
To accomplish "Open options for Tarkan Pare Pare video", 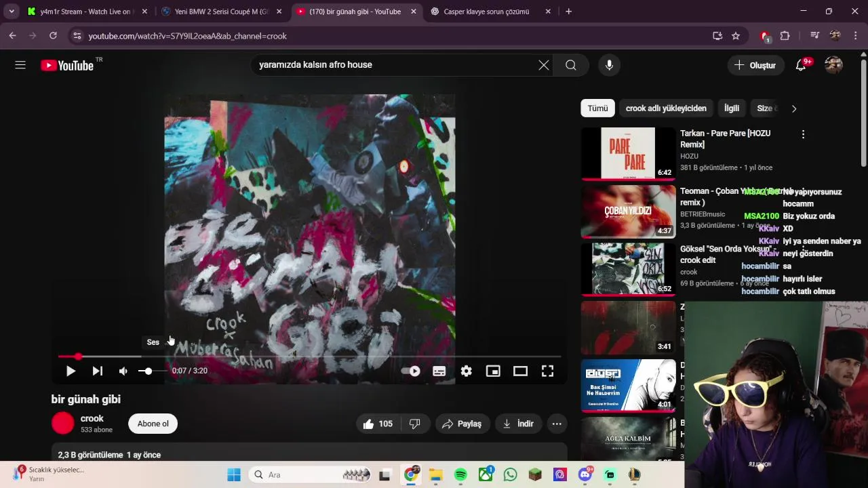I will point(803,134).
